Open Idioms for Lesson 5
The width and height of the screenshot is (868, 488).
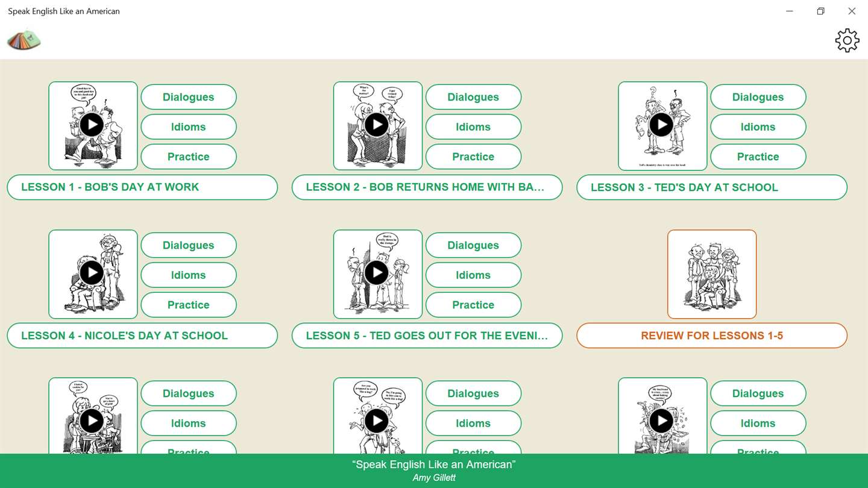tap(473, 275)
